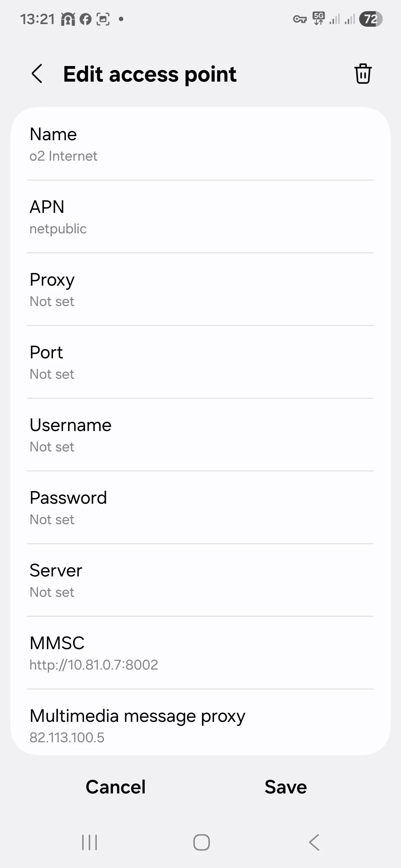Edit the APN netpublic entry
Image resolution: width=401 pixels, height=868 pixels.
click(200, 217)
